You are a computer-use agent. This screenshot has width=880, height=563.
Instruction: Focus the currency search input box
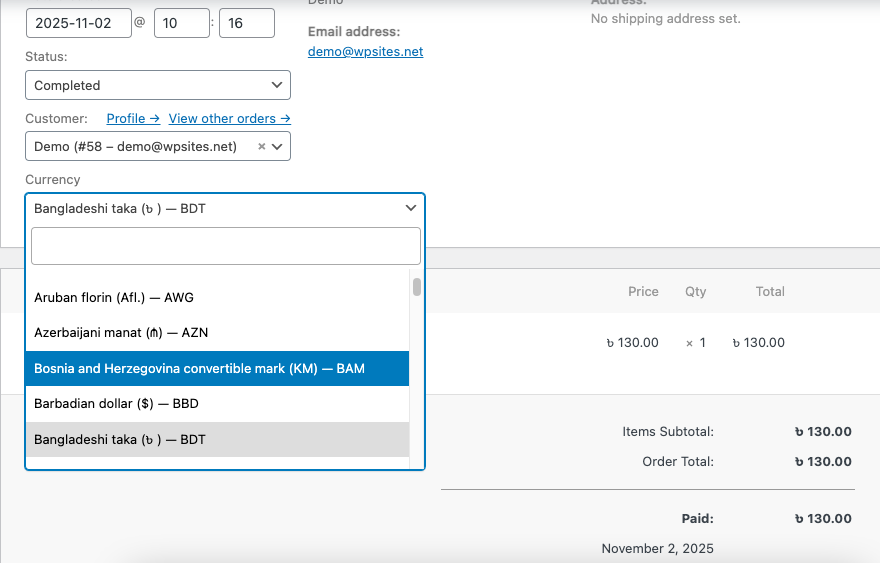(x=225, y=246)
